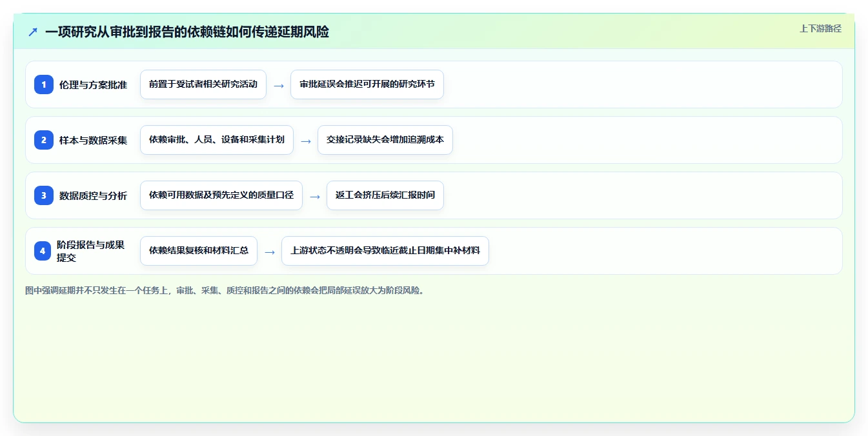
Task: Click the arrow after 前置于受试者相关研究活动
Action: [x=279, y=85]
